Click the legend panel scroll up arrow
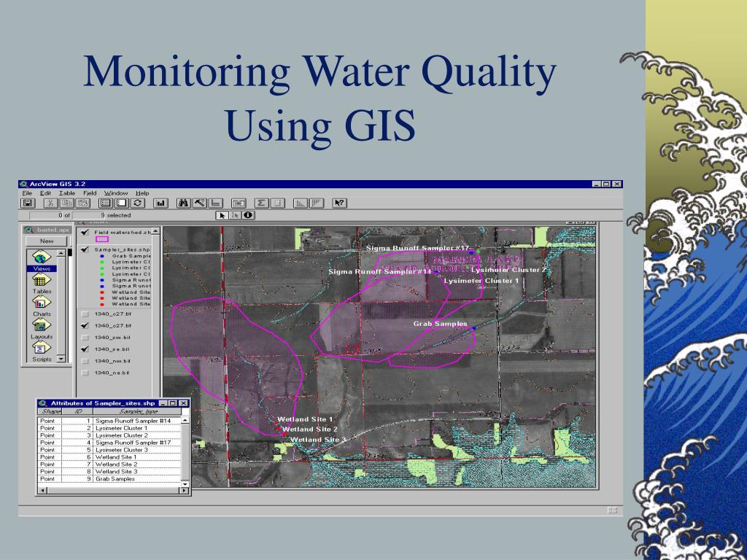Image resolution: width=747 pixels, height=560 pixels. click(x=156, y=233)
